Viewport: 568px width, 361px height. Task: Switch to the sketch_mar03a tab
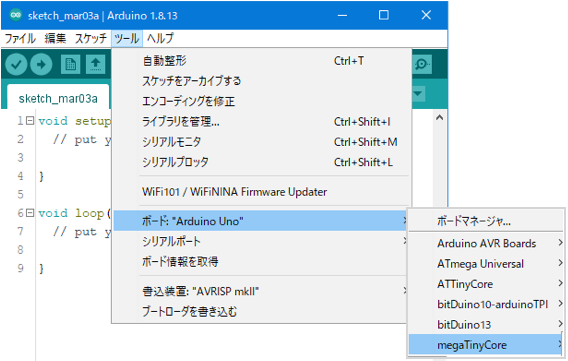click(x=58, y=98)
